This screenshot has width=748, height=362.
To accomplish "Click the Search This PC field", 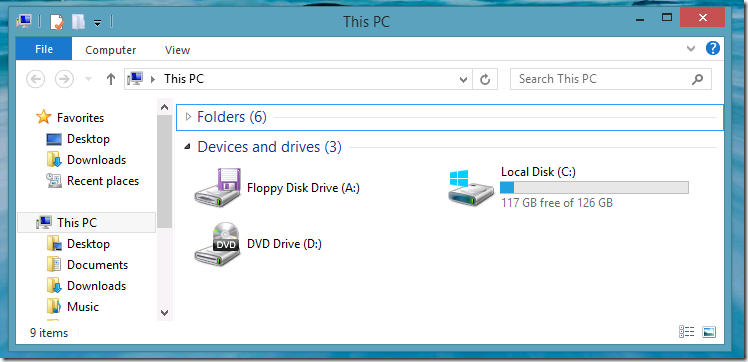I will (x=611, y=79).
